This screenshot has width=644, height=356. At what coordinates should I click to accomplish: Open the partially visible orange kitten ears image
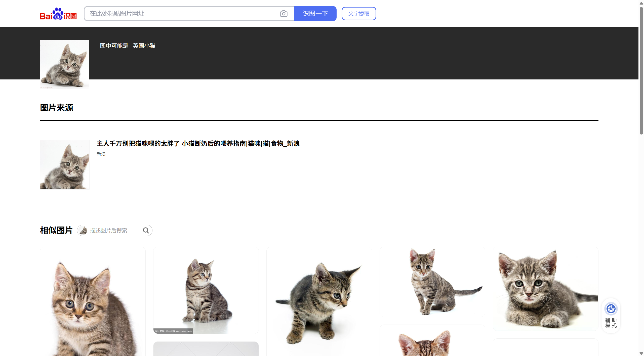pos(432,340)
